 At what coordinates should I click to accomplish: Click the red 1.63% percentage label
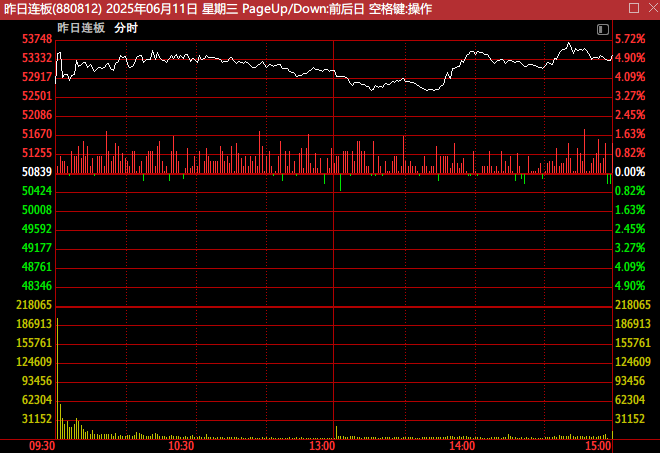[x=630, y=134]
